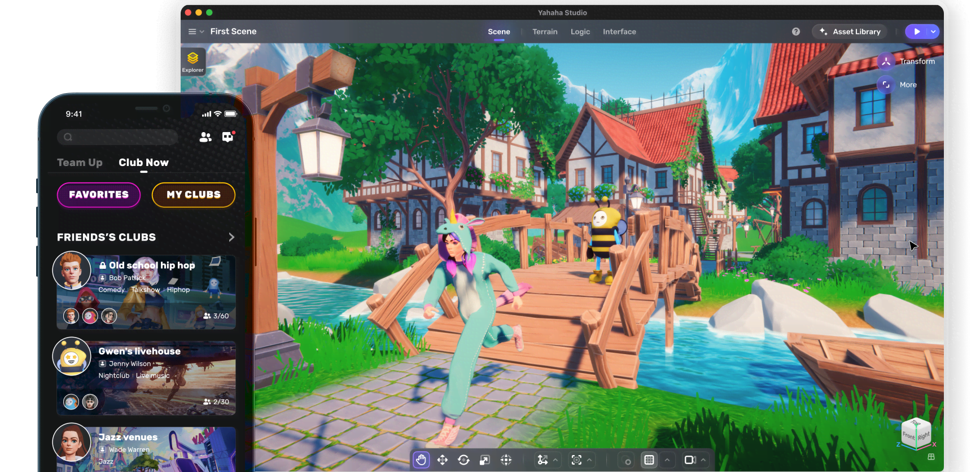Click Jenny Wilson's avatar on Gwen's livehouse

[72, 356]
